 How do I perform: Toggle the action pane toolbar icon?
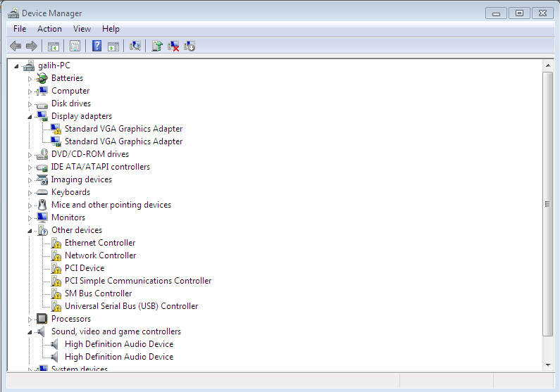(x=113, y=46)
